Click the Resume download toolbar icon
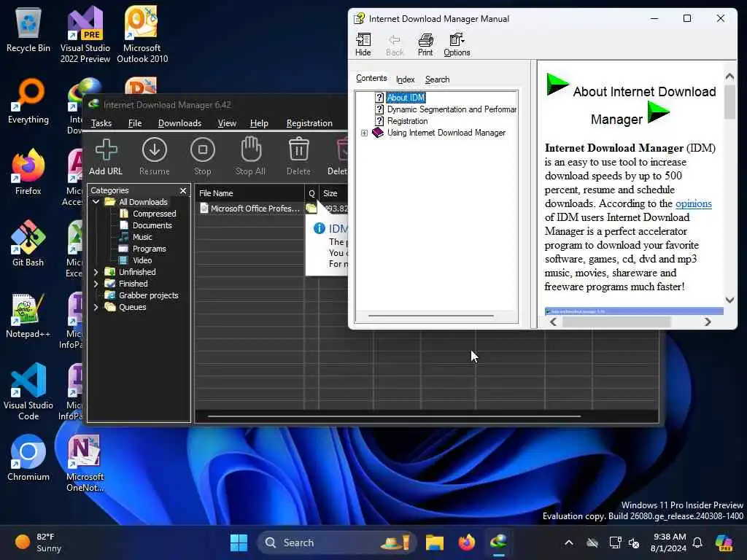 click(x=155, y=157)
